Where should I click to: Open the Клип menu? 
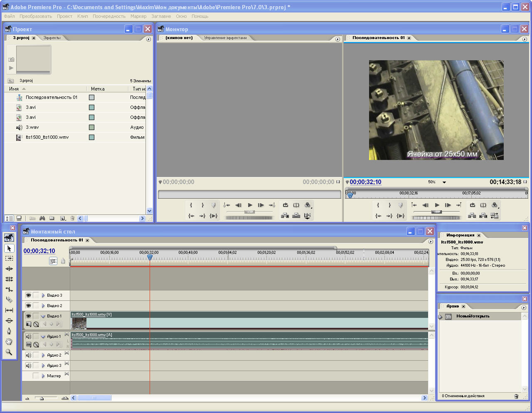click(x=82, y=16)
